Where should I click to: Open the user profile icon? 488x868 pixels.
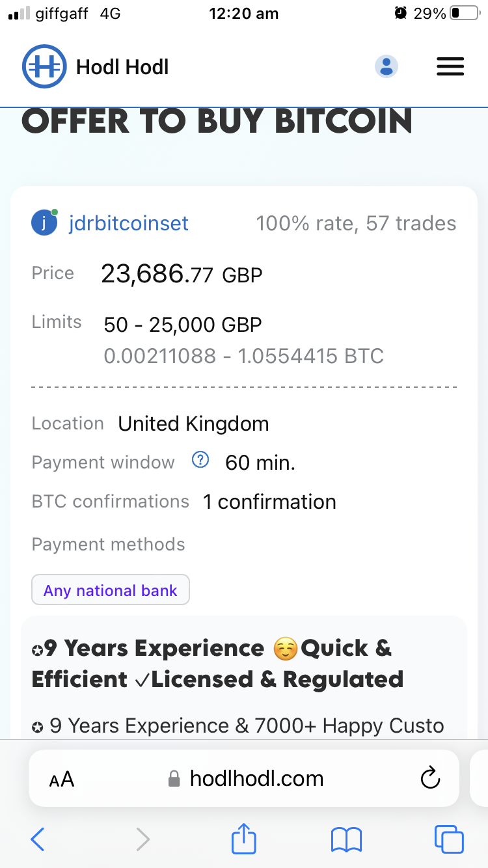pos(386,66)
